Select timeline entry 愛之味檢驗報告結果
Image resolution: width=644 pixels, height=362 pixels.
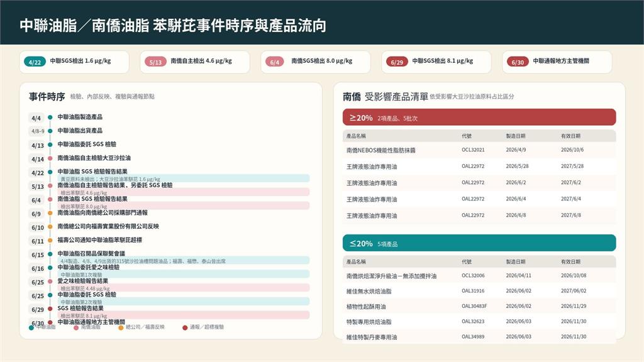coord(83,281)
